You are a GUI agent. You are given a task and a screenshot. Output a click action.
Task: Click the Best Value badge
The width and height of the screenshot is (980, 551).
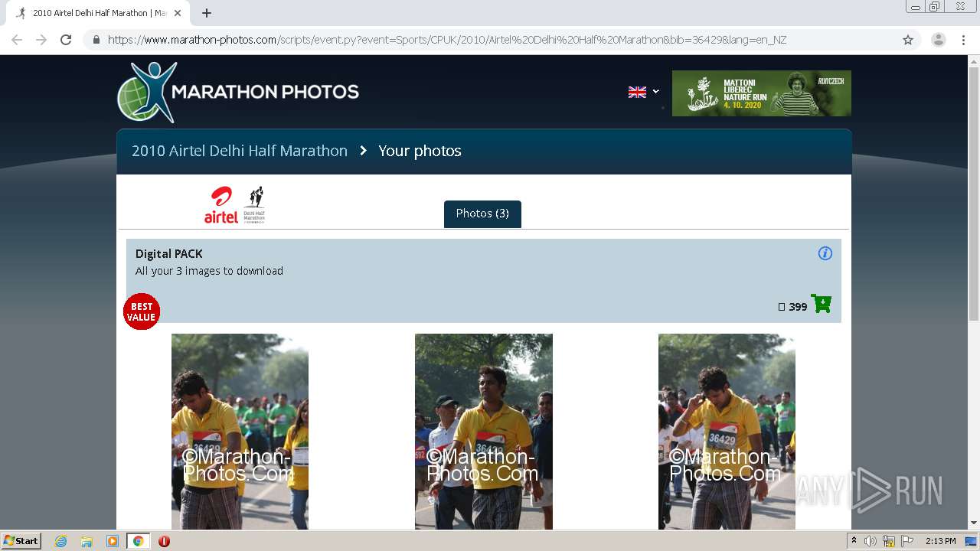142,311
